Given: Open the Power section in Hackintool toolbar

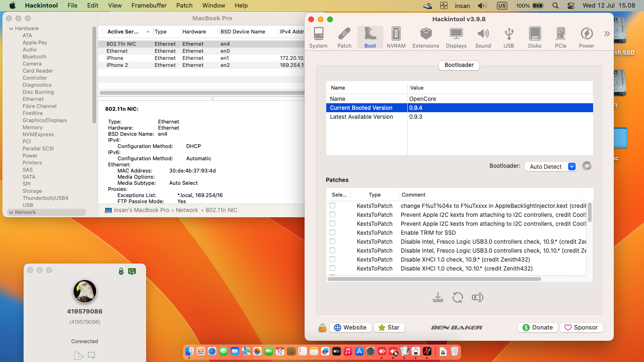Looking at the screenshot, I should [586, 38].
